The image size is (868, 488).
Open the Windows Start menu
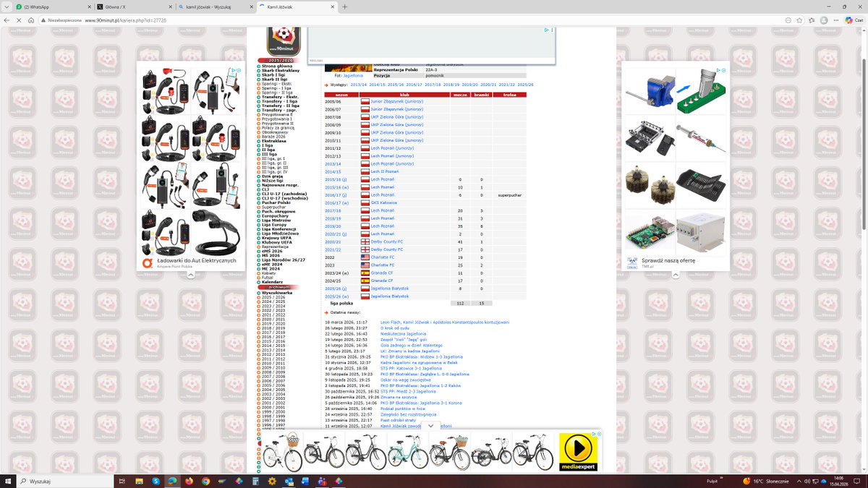8,481
